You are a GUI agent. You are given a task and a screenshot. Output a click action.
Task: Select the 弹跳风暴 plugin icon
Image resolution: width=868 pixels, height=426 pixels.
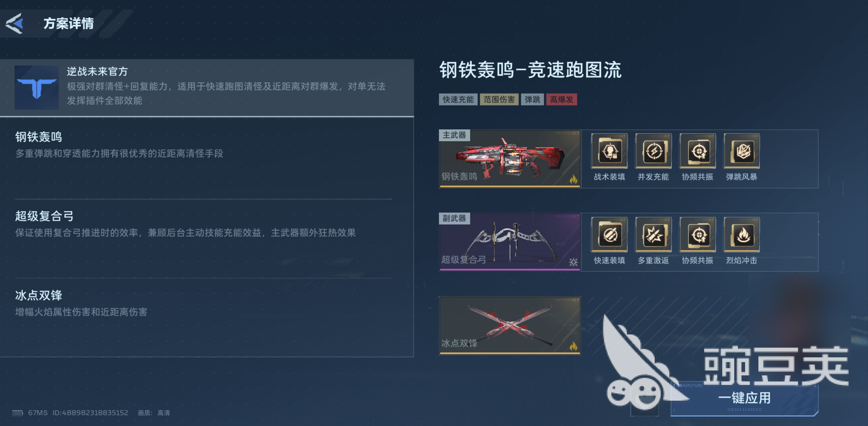click(741, 151)
